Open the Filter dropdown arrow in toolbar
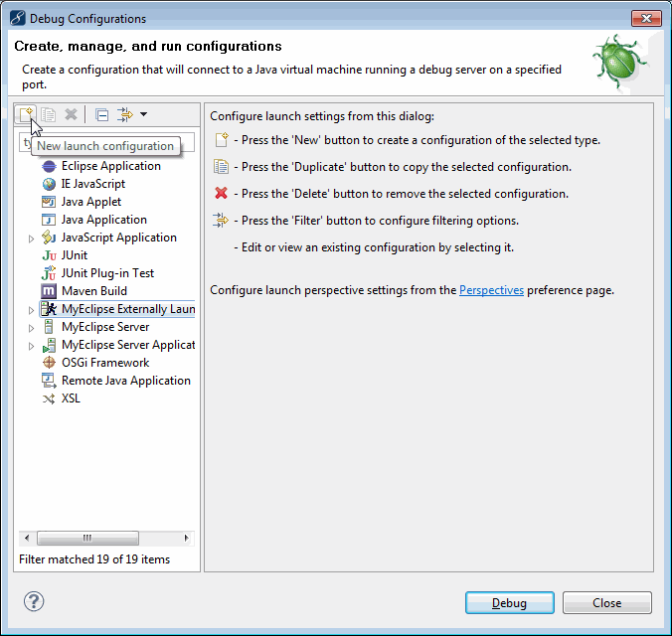The width and height of the screenshot is (672, 636). [143, 115]
